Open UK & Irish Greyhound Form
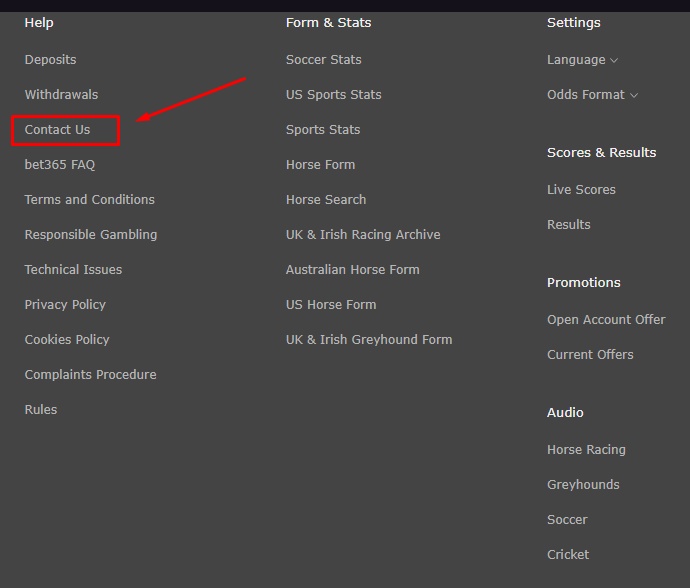This screenshot has height=588, width=690. point(369,339)
